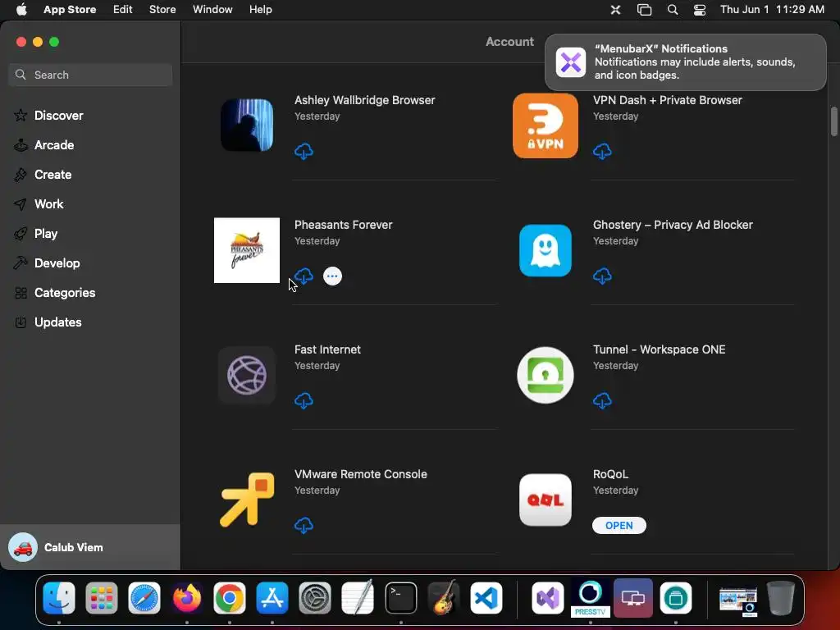Click the Ghostery ghost app icon

[546, 250]
